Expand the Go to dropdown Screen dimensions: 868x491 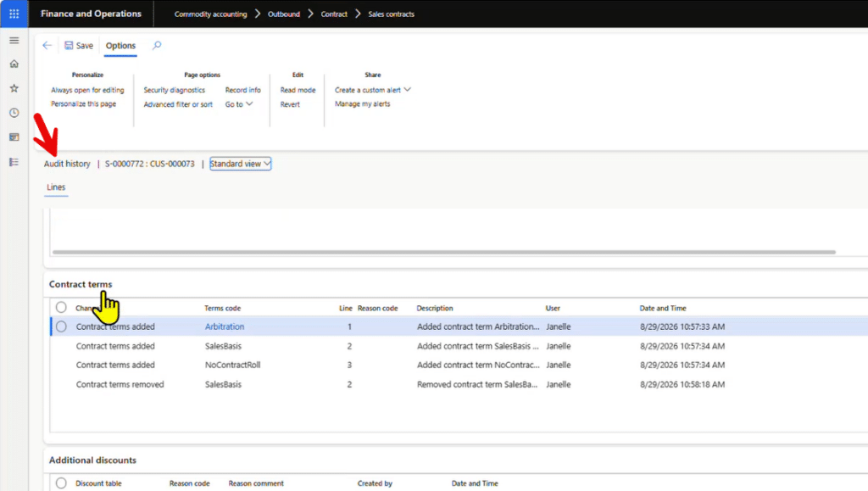(x=238, y=104)
